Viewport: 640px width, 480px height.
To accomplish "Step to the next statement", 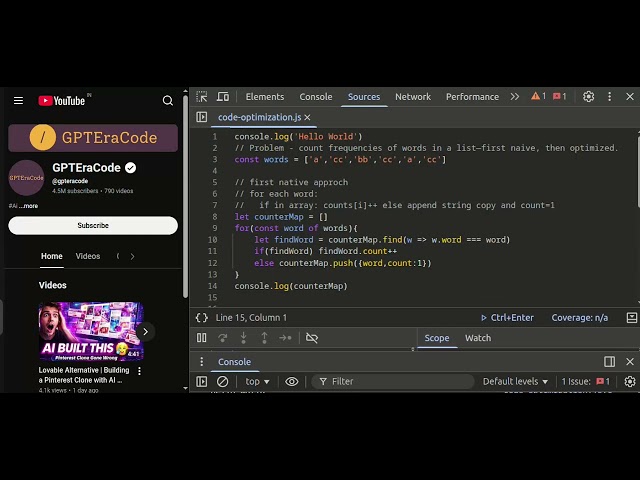I will tap(285, 338).
